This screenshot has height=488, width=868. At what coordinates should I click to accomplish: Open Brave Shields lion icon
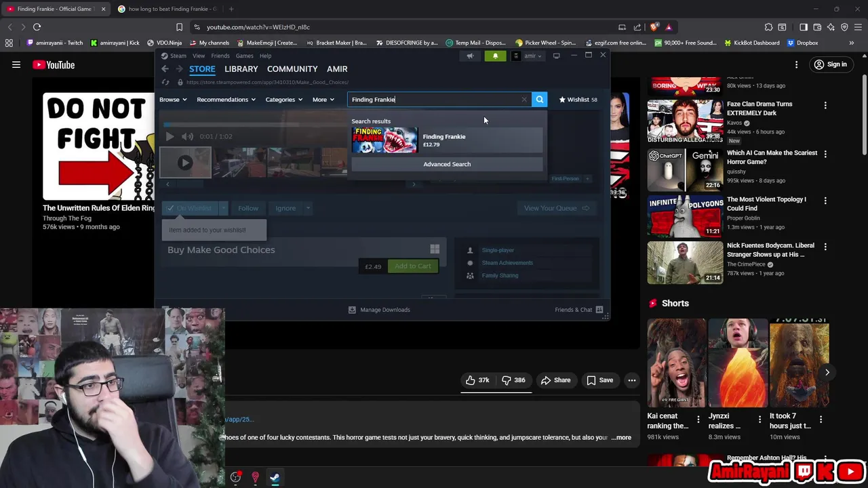pos(654,27)
